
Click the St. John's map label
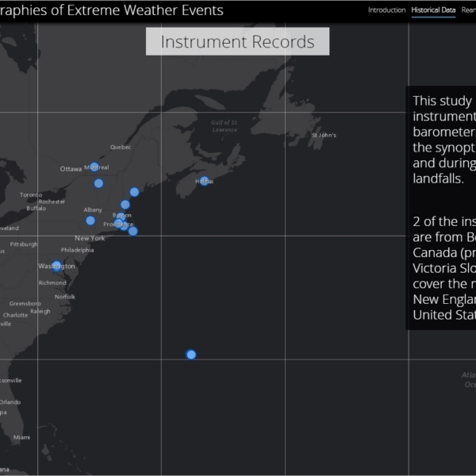(x=323, y=135)
